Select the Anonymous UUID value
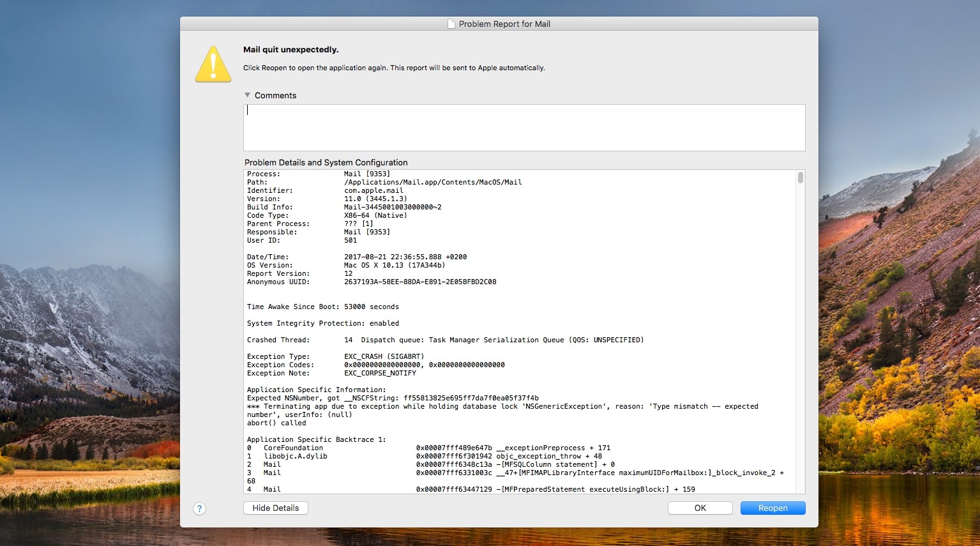Image resolution: width=980 pixels, height=546 pixels. point(420,282)
